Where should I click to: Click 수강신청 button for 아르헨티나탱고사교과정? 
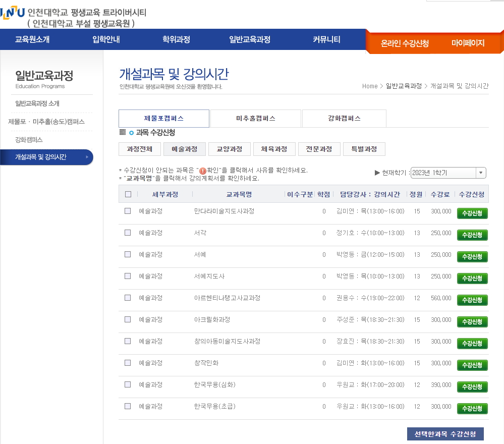[x=472, y=300]
